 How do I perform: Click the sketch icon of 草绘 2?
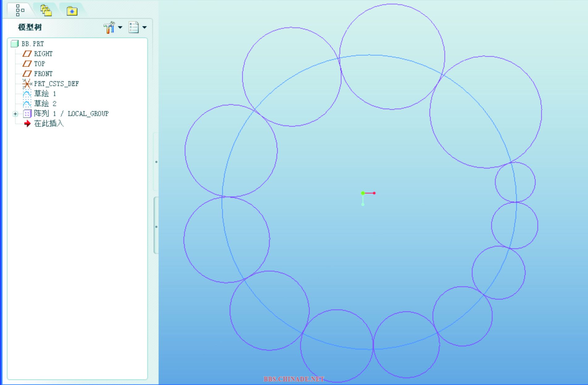pyautogui.click(x=27, y=104)
